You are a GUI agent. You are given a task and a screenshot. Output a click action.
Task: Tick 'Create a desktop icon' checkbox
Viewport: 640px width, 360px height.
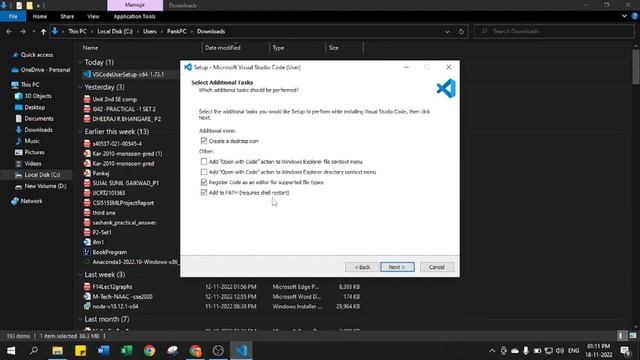(204, 141)
